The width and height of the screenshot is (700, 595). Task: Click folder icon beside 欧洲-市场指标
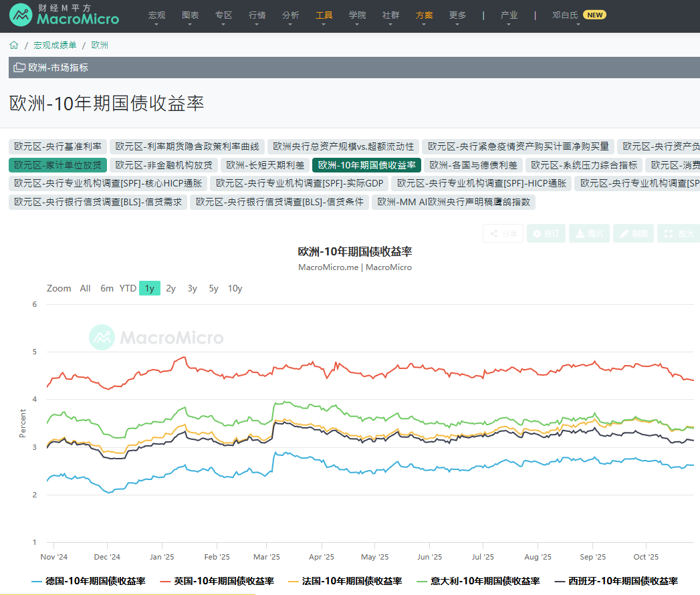(x=19, y=68)
